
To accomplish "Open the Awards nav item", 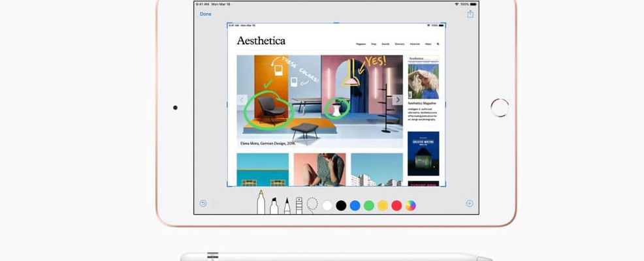I will pyautogui.click(x=385, y=44).
